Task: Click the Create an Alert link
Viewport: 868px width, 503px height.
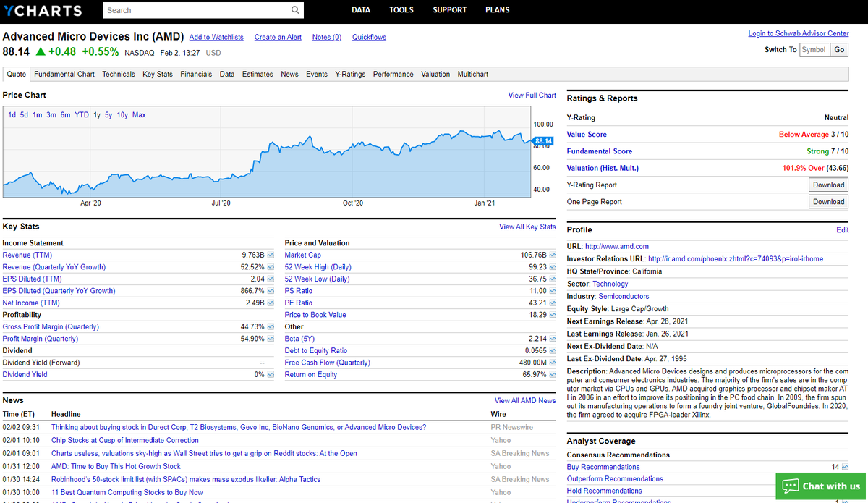Action: [x=278, y=37]
